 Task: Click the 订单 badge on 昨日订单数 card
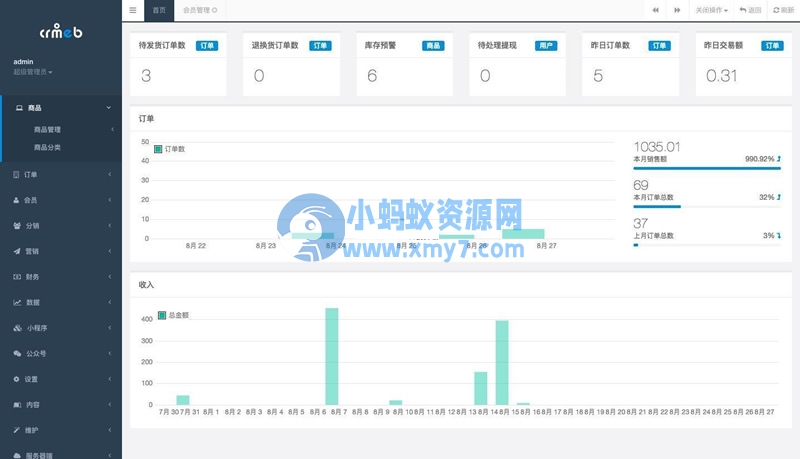pyautogui.click(x=659, y=46)
